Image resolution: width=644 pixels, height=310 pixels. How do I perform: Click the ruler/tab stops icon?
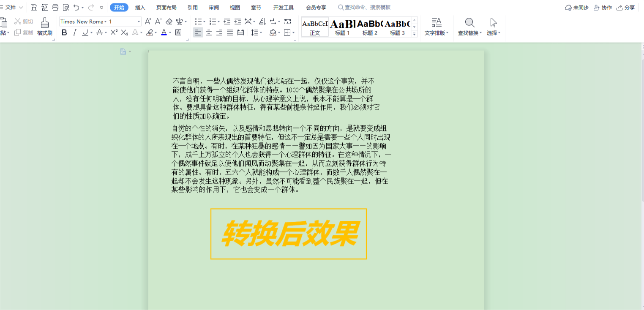[287, 21]
